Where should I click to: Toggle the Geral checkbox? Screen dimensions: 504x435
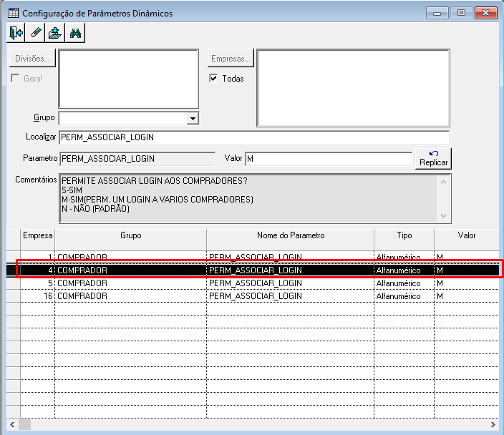(15, 79)
